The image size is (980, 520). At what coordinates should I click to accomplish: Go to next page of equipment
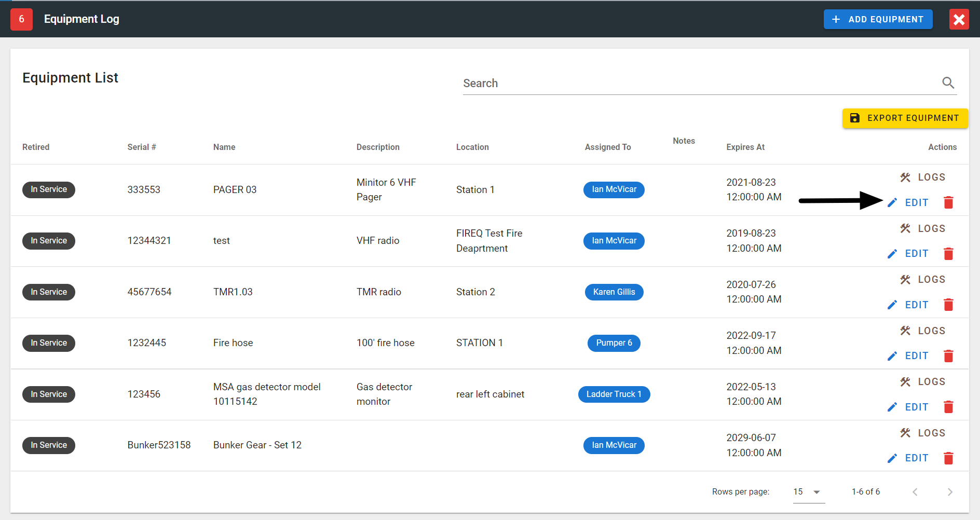click(x=950, y=492)
